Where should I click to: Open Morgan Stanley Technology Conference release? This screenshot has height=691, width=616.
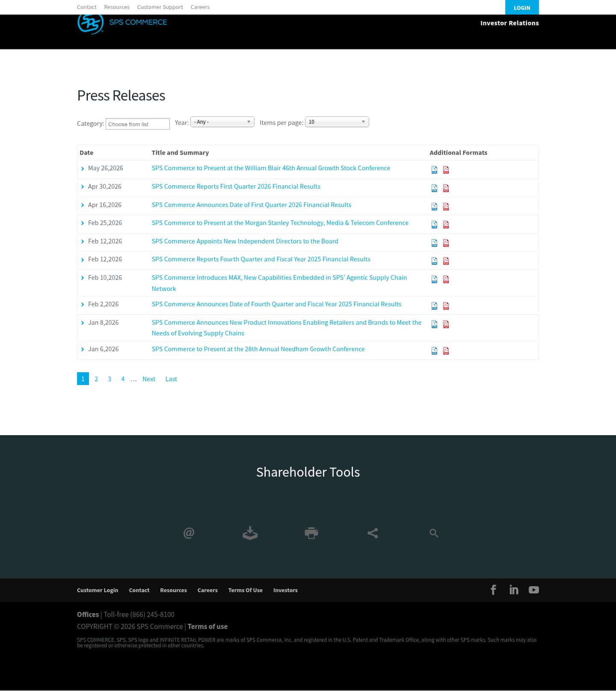[x=280, y=223]
